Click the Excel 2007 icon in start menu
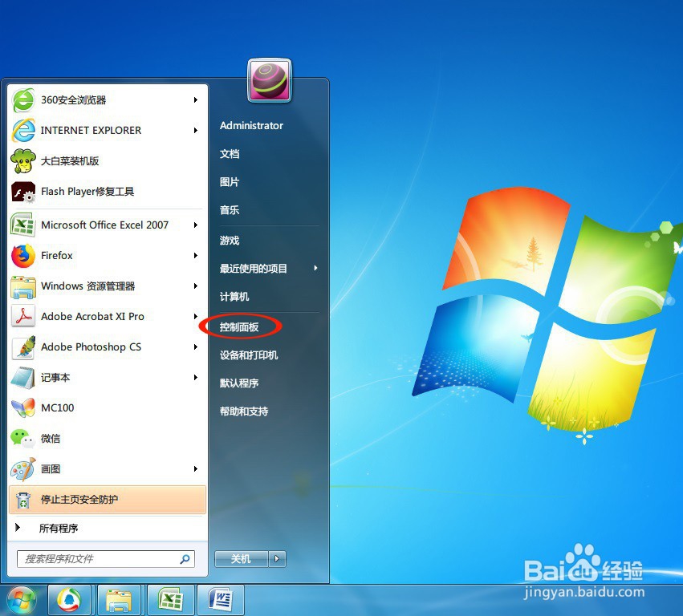Image resolution: width=683 pixels, height=616 pixels. pyautogui.click(x=23, y=225)
